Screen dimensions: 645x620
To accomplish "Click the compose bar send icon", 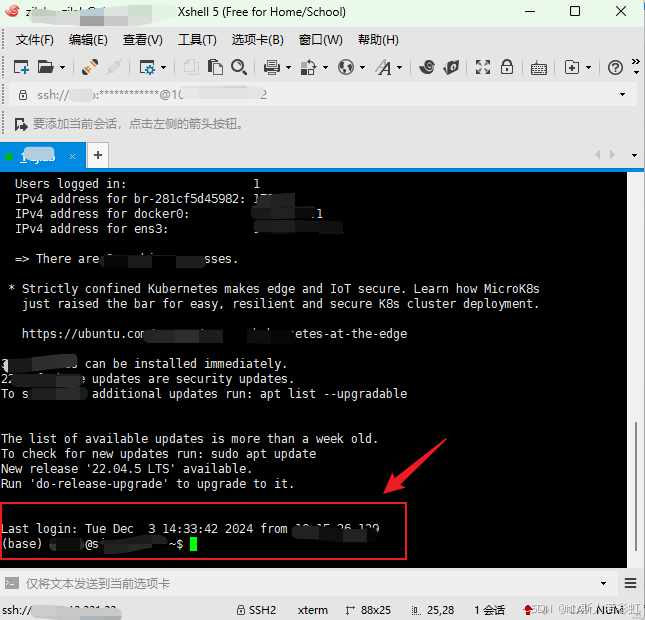I will [x=12, y=583].
